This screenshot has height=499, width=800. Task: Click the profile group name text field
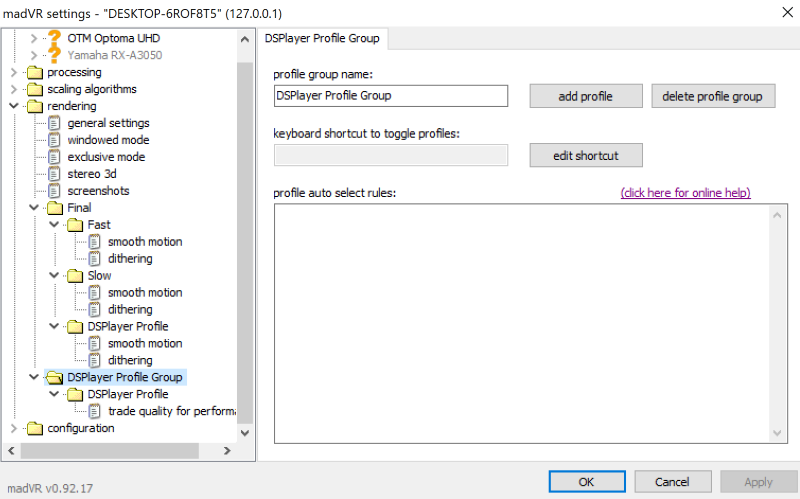pyautogui.click(x=391, y=96)
